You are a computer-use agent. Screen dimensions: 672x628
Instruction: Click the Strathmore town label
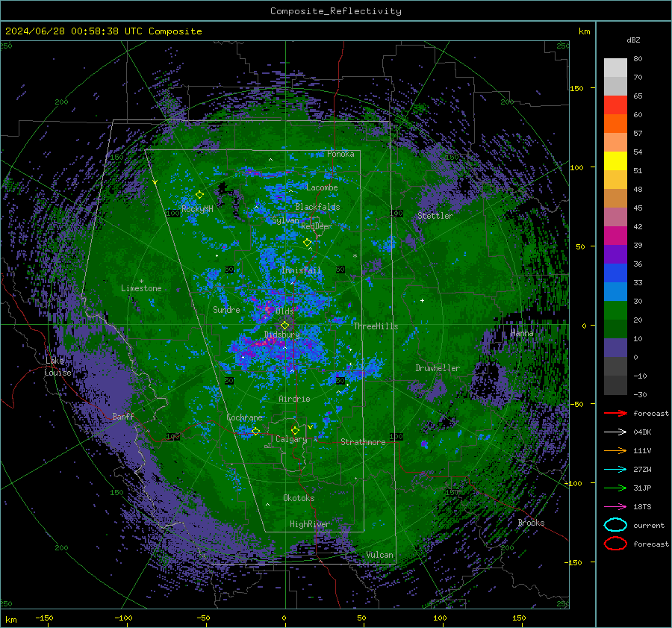click(x=363, y=442)
